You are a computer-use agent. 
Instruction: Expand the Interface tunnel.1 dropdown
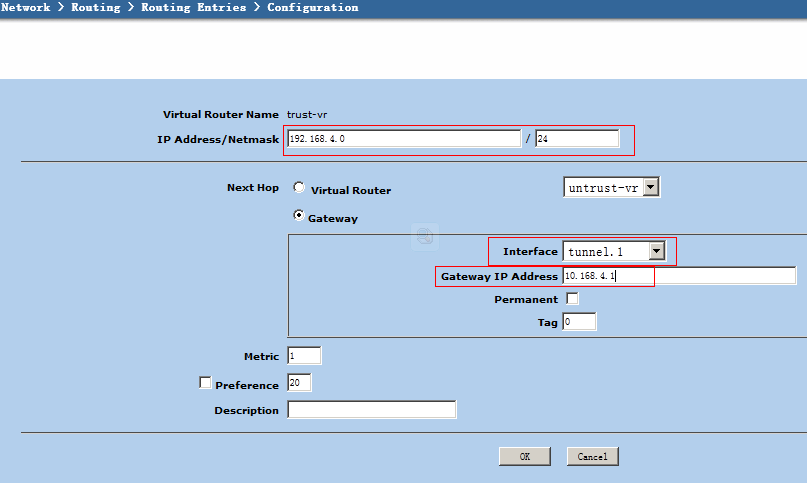(x=656, y=252)
